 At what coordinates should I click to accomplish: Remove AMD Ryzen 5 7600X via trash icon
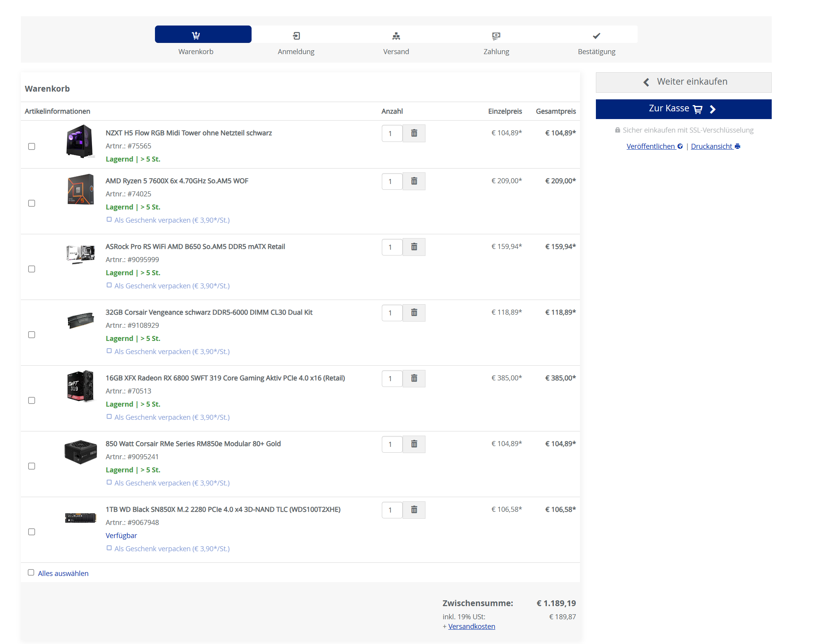tap(414, 181)
